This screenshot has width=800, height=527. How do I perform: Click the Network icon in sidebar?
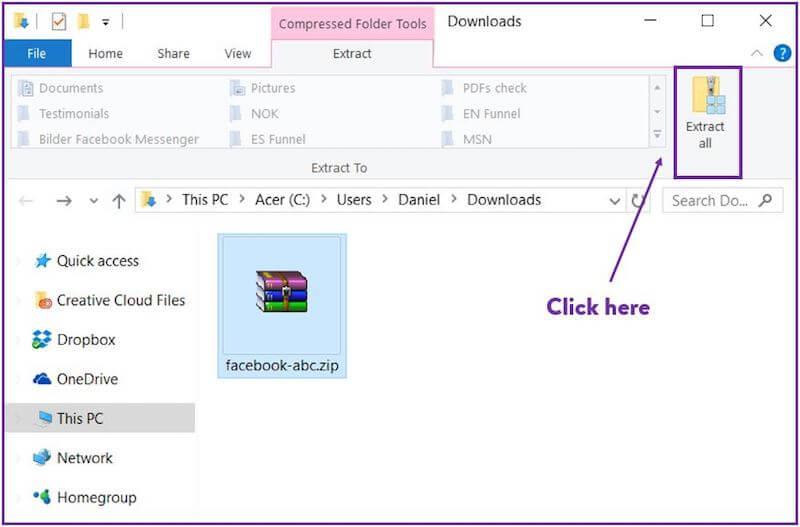(x=42, y=458)
